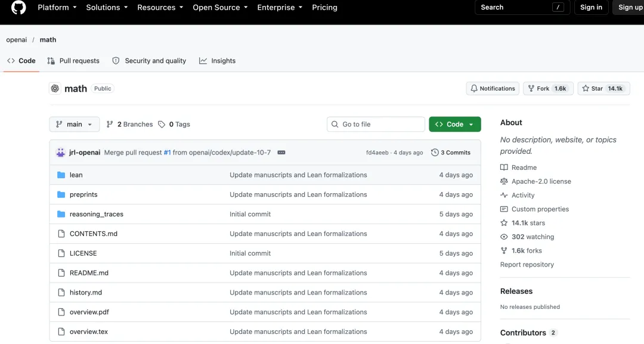The width and height of the screenshot is (644, 344).
Task: Expand the commit message ellipsis icon
Action: tap(281, 152)
